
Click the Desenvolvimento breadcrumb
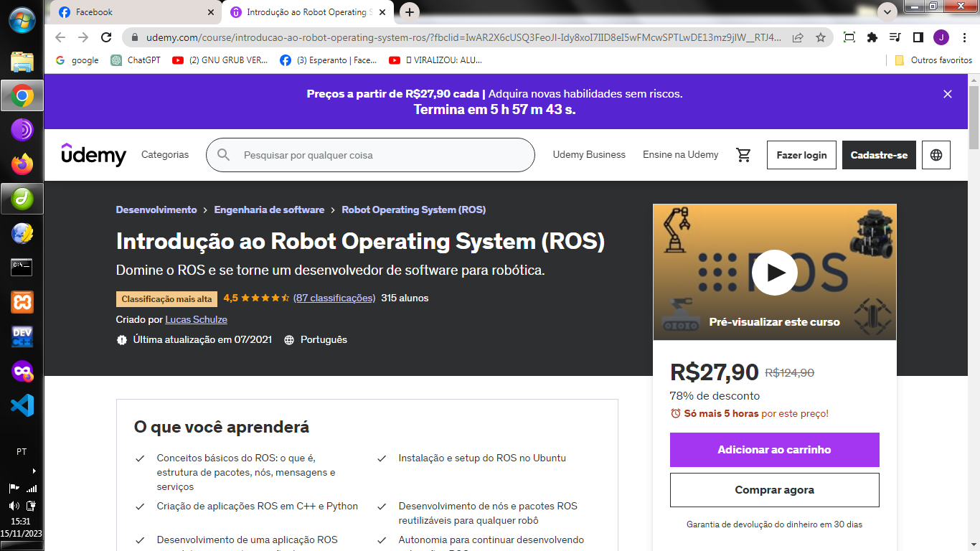point(156,210)
